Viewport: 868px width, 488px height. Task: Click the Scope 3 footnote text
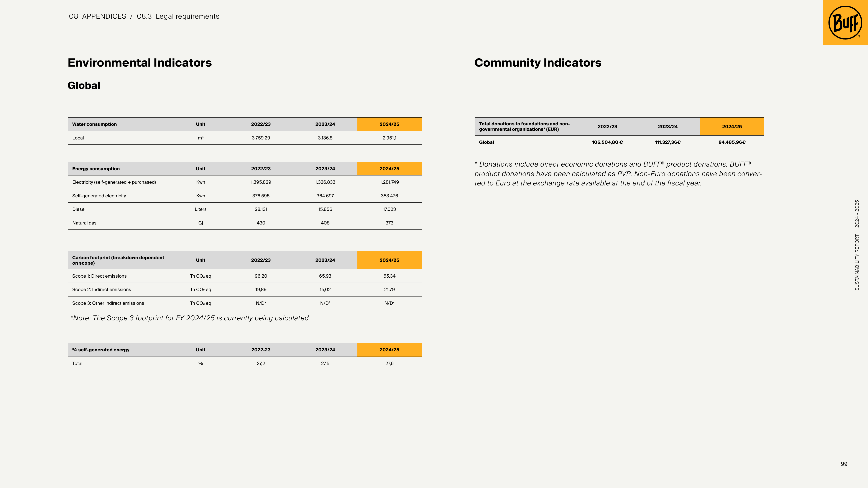pyautogui.click(x=190, y=318)
